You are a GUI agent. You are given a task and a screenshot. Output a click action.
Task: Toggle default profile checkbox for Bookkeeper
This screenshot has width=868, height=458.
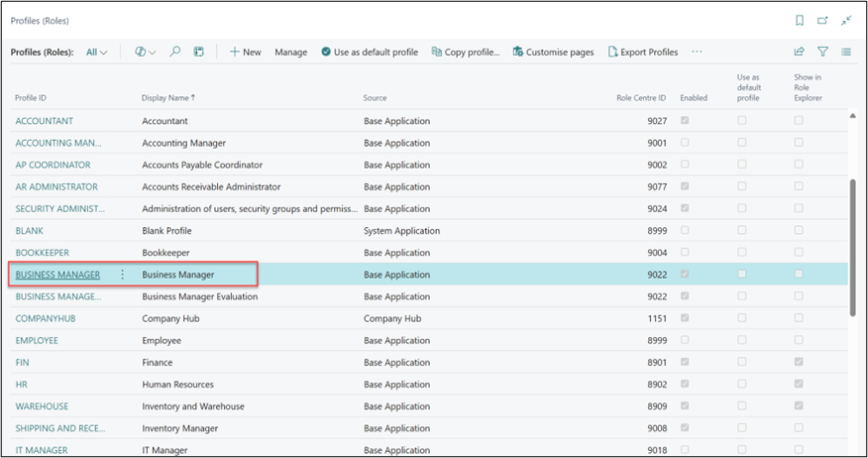pos(742,252)
